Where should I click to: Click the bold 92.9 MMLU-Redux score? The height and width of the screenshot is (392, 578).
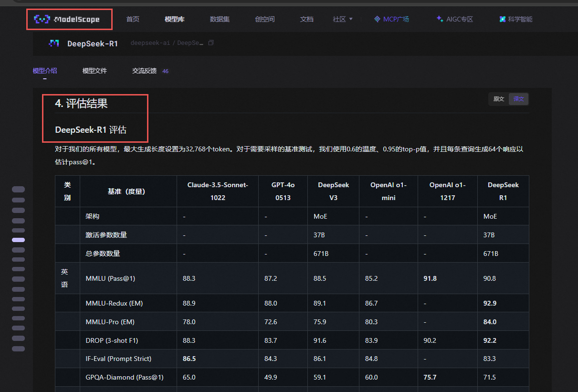[490, 303]
